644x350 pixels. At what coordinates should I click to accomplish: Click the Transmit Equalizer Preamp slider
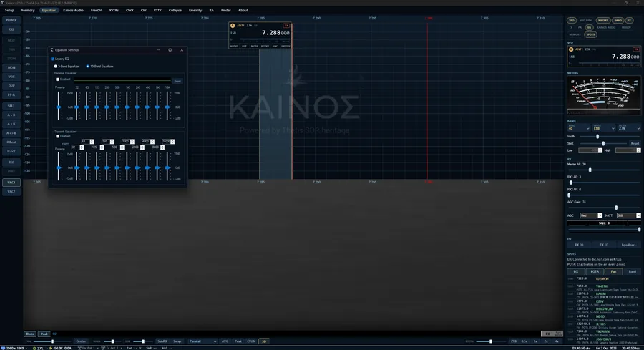pos(59,167)
